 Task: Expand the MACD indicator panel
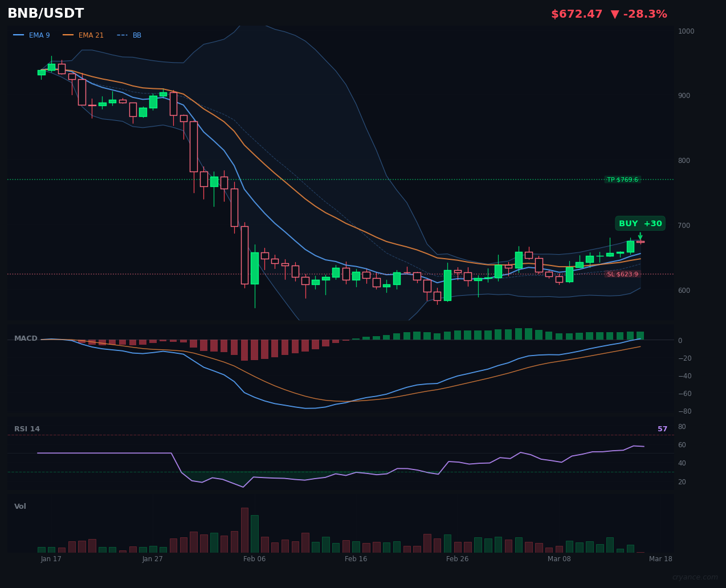26,338
